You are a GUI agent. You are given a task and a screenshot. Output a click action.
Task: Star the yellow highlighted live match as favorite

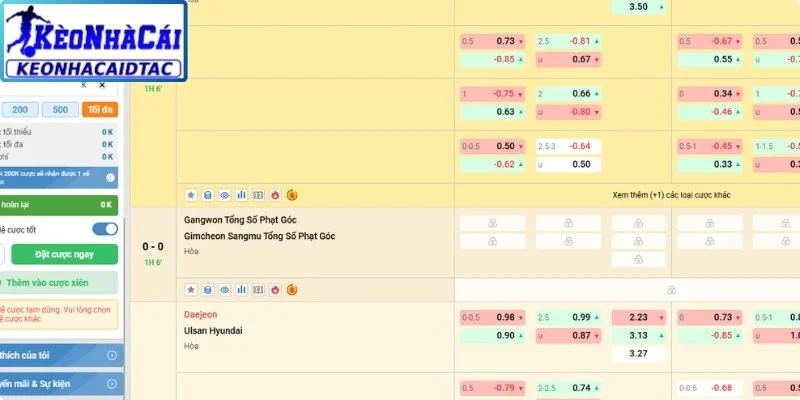point(191,195)
